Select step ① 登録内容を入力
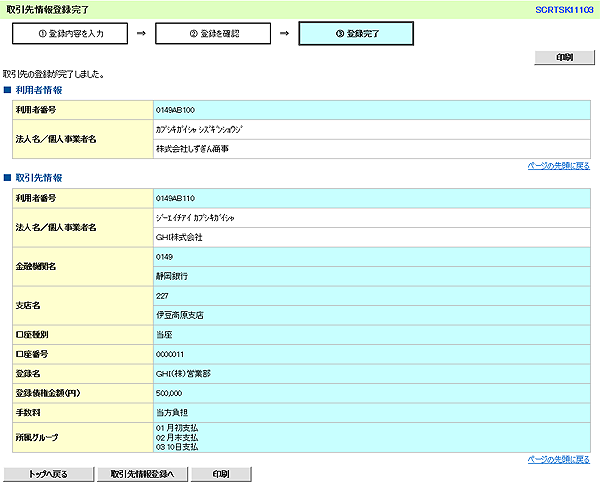Image resolution: width=600 pixels, height=488 pixels. coord(70,34)
